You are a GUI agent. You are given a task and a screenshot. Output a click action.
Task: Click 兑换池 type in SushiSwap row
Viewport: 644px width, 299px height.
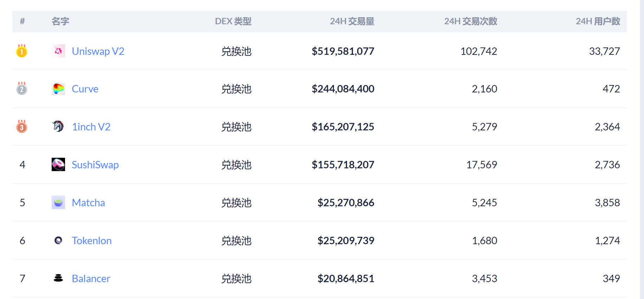coord(236,165)
